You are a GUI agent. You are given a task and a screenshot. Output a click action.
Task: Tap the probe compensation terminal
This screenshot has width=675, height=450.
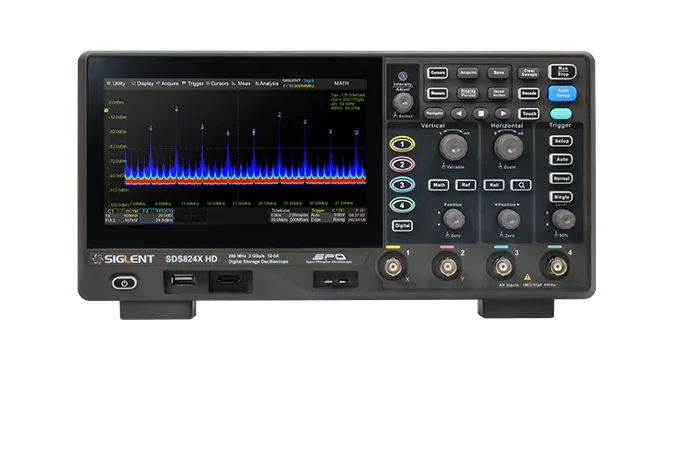(335, 281)
